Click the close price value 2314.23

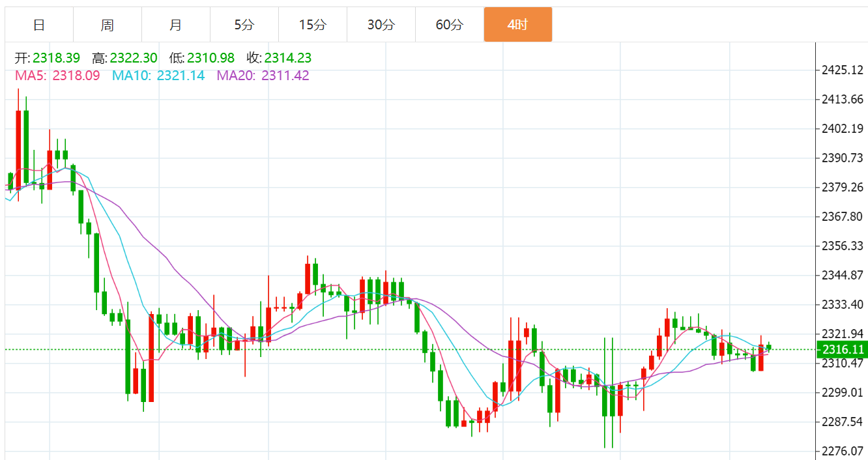pyautogui.click(x=288, y=58)
